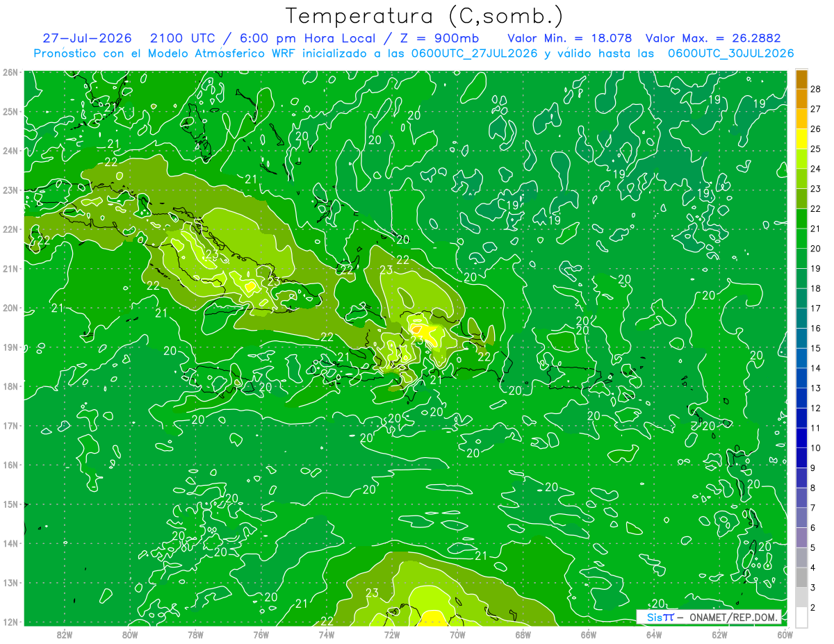The height and width of the screenshot is (644, 834).
Task: Click the '12N' latitude axis label
Action: (10, 622)
